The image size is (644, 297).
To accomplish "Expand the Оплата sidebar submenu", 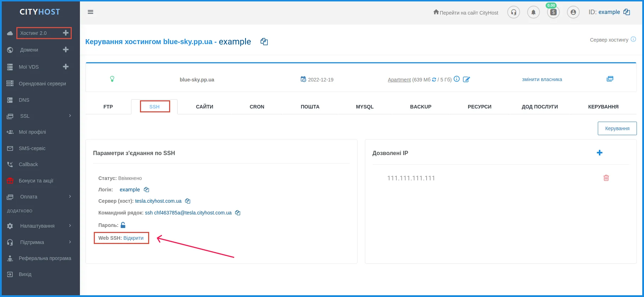I will [x=70, y=196].
